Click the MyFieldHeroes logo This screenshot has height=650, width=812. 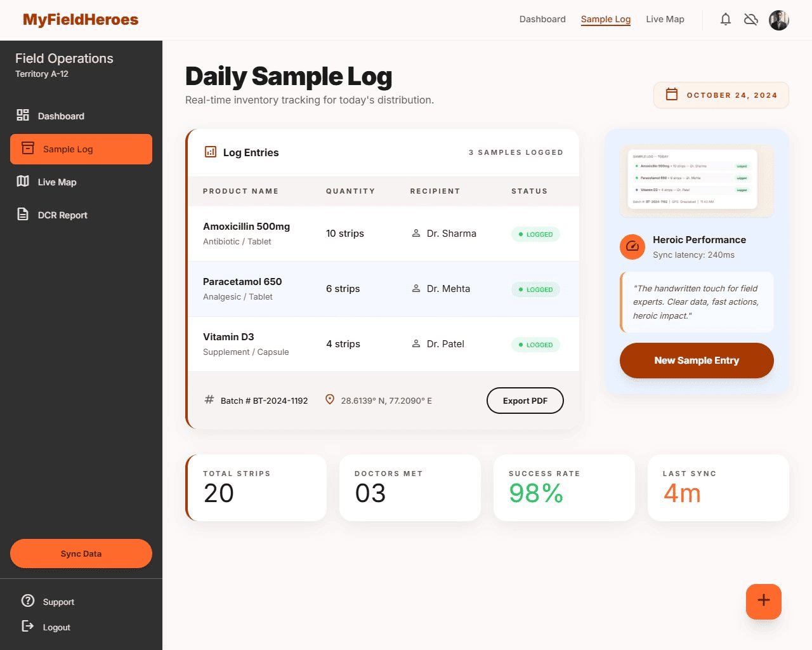click(81, 20)
